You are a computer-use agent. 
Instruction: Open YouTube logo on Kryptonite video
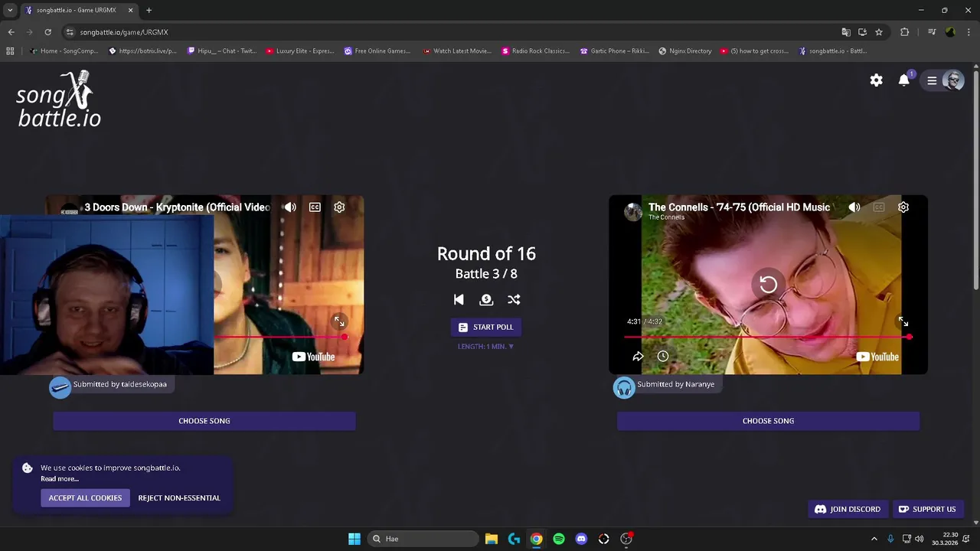(313, 357)
